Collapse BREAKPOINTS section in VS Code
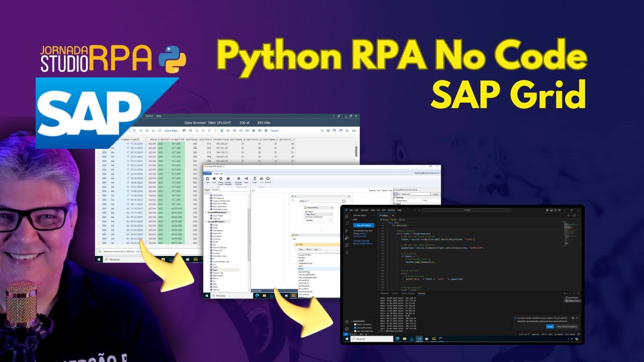Image resolution: width=644 pixels, height=362 pixels. (x=352, y=321)
